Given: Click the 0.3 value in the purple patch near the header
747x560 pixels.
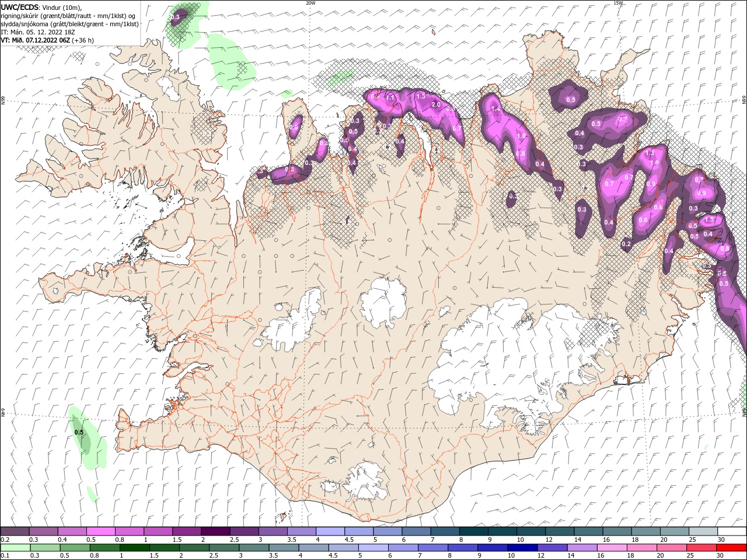Looking at the screenshot, I should (176, 17).
